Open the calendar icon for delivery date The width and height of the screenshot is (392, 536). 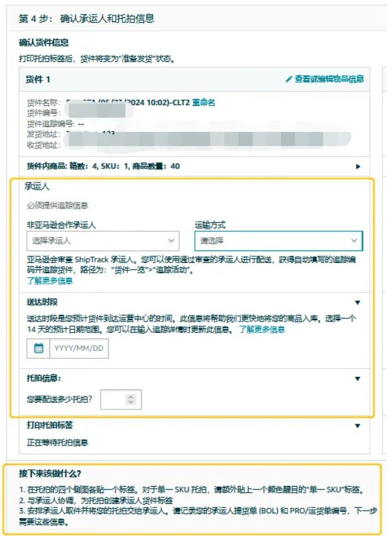[39, 348]
